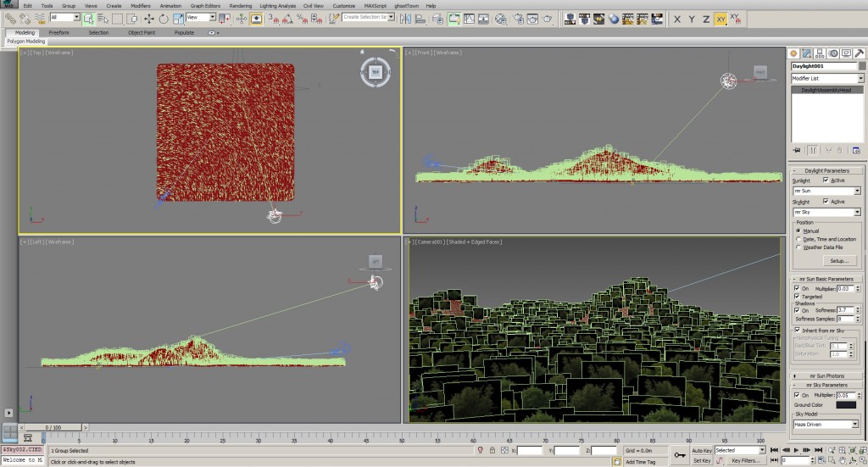The image size is (868, 467).
Task: Toggle the Angle Snap icon
Action: click(287, 19)
